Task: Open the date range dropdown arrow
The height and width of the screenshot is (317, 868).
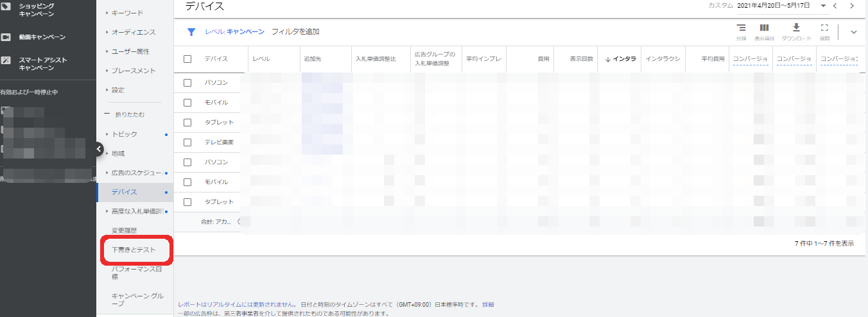Action: click(x=823, y=6)
